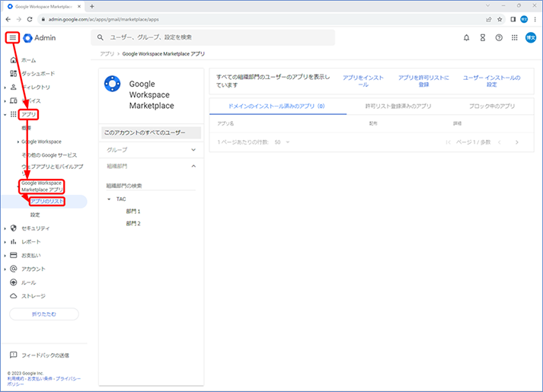The height and width of the screenshot is (392, 543).
Task: Select このアカウントのすべてのユーザー row
Action: click(x=152, y=133)
